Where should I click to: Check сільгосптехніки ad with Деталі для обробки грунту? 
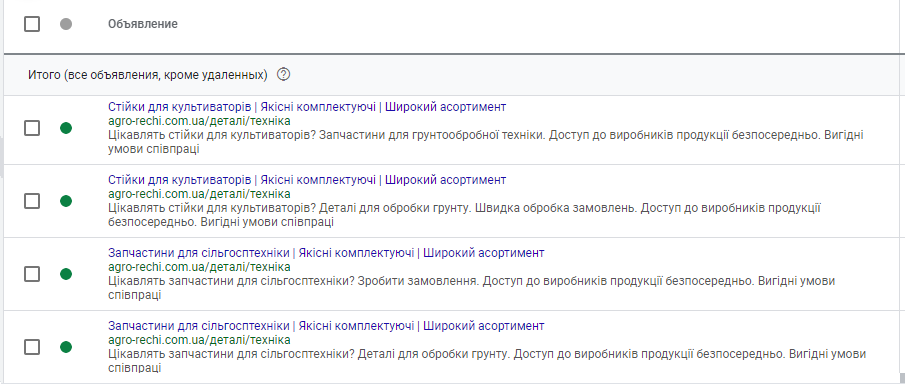[32, 347]
